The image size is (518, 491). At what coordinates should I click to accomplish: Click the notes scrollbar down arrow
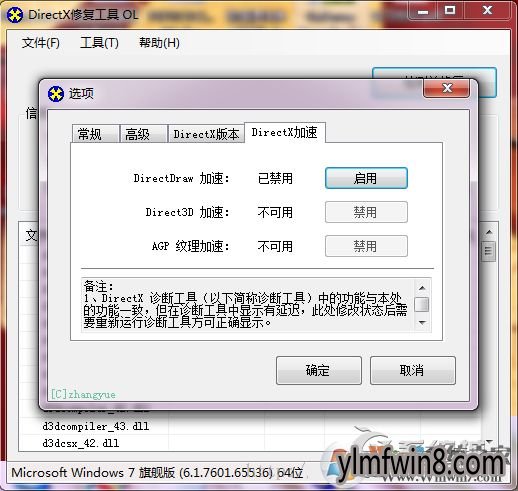click(x=422, y=323)
